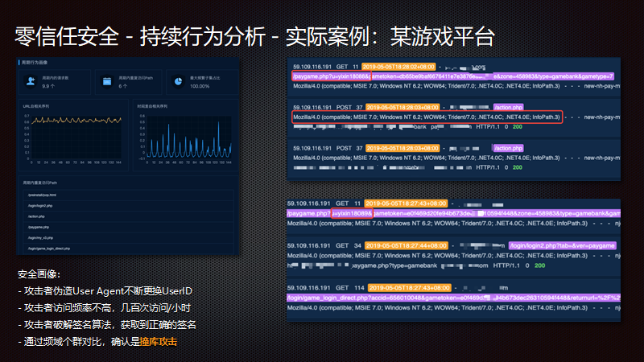The image size is (644, 362).
Task: Click the yellow URL autocorrelation line chart
Action: 76,120
